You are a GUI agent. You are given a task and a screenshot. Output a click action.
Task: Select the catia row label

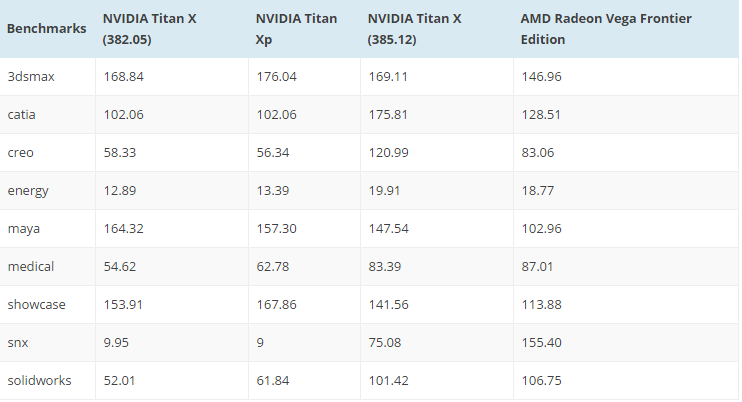click(x=21, y=114)
